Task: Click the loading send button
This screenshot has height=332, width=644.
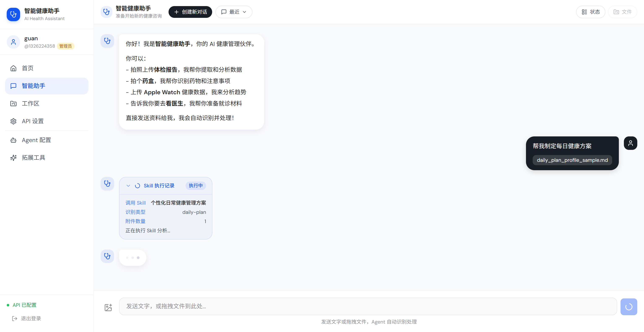Action: [x=629, y=307]
